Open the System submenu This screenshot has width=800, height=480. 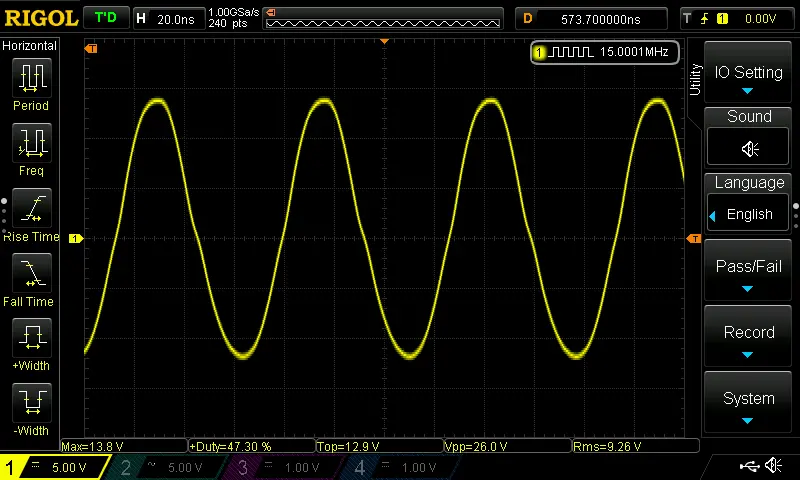(749, 404)
